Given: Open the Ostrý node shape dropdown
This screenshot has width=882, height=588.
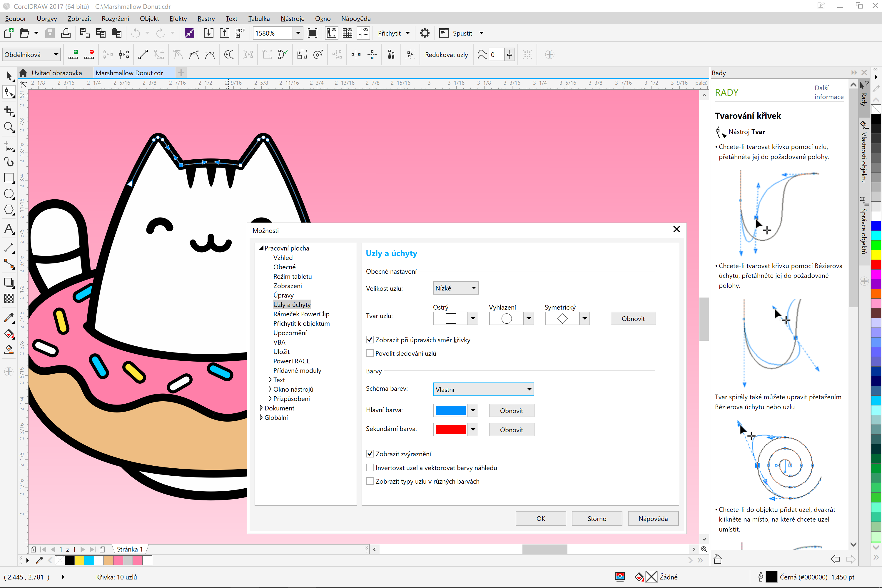Looking at the screenshot, I should click(x=473, y=318).
